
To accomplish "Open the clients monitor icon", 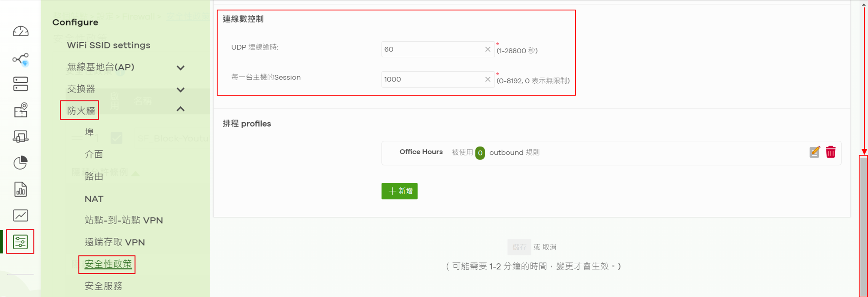I will click(21, 136).
